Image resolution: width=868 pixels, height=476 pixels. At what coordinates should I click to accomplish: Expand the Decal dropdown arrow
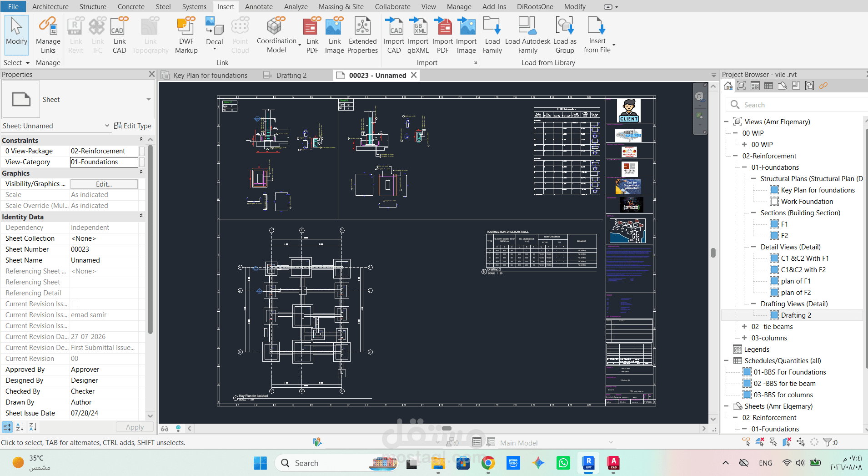(x=215, y=49)
